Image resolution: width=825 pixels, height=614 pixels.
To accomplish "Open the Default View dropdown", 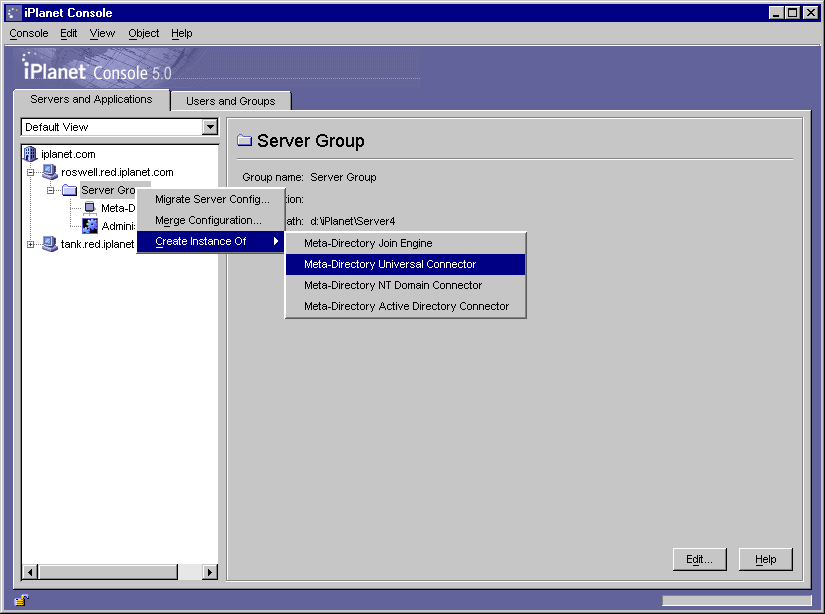I will coord(210,127).
